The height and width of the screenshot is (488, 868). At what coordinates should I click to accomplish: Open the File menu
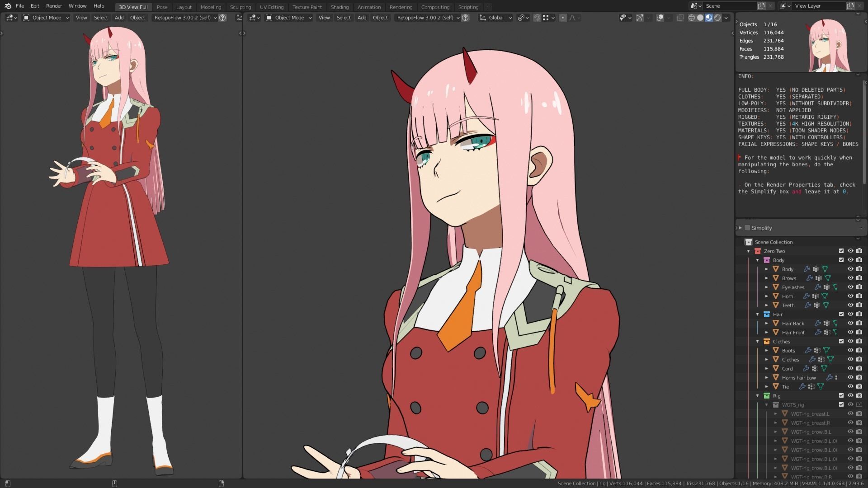point(20,6)
